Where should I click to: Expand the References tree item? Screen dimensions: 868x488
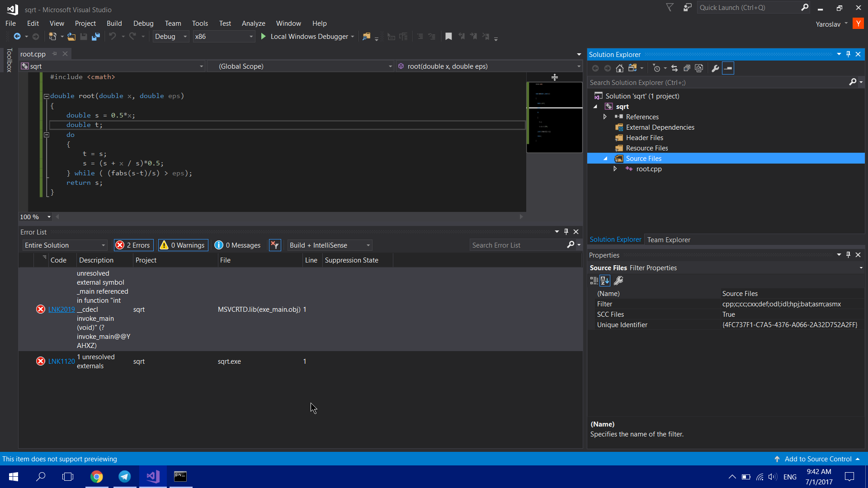pos(605,117)
